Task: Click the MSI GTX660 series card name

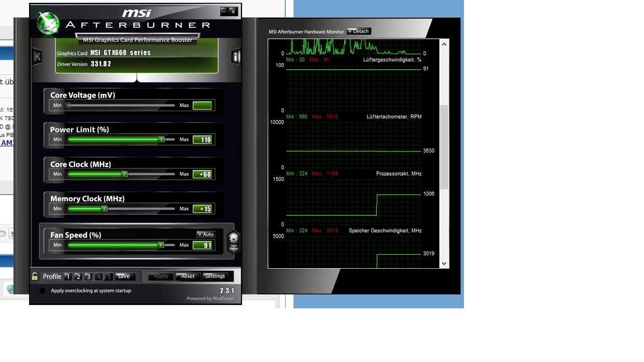Action: [x=120, y=53]
